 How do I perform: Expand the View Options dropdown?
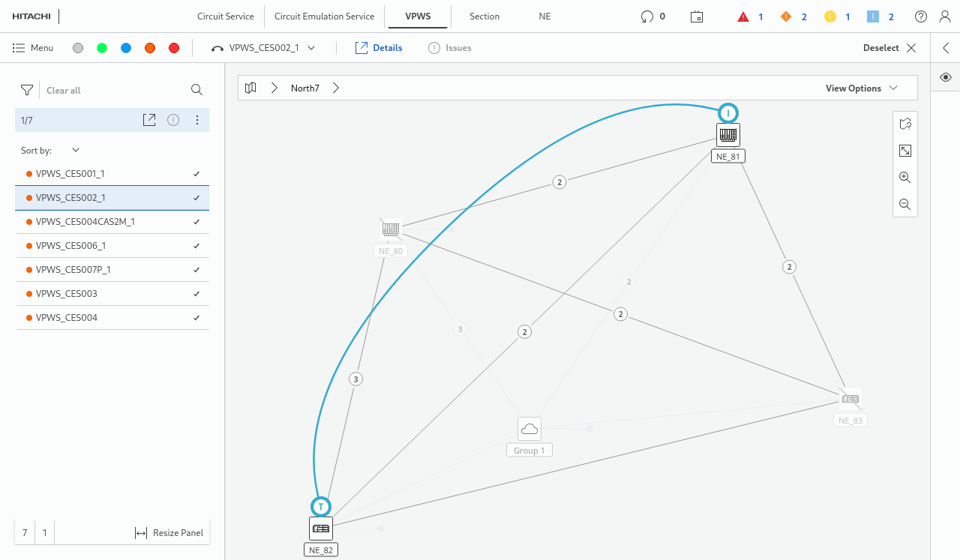point(861,88)
